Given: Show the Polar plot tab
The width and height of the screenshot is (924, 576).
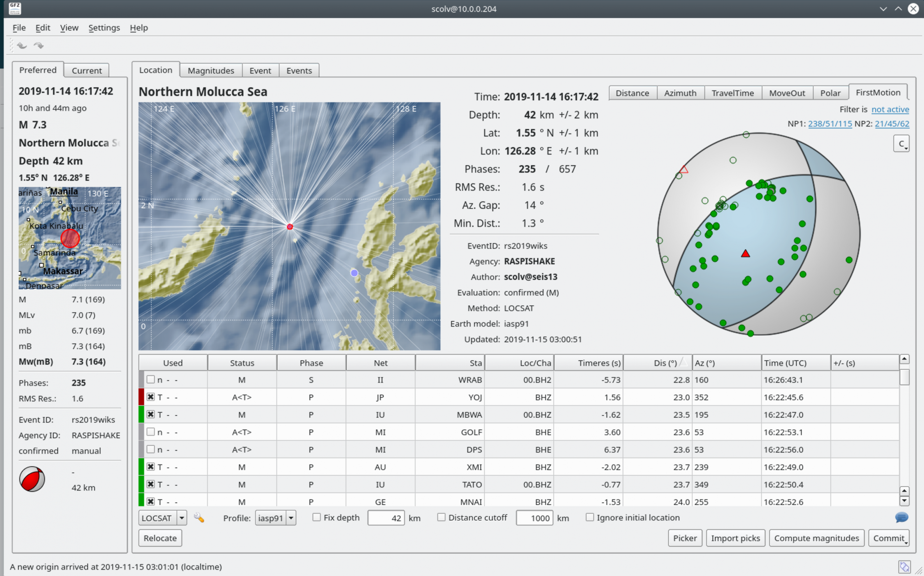Looking at the screenshot, I should (x=831, y=93).
